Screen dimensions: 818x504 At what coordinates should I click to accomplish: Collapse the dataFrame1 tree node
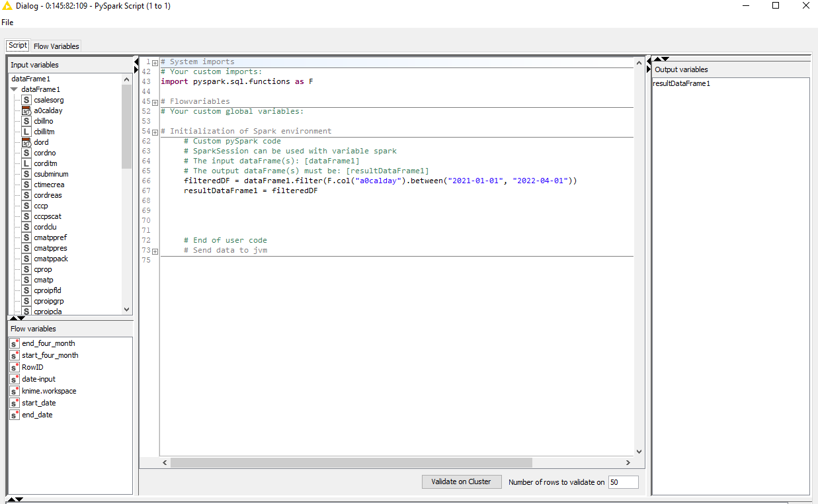click(x=14, y=89)
